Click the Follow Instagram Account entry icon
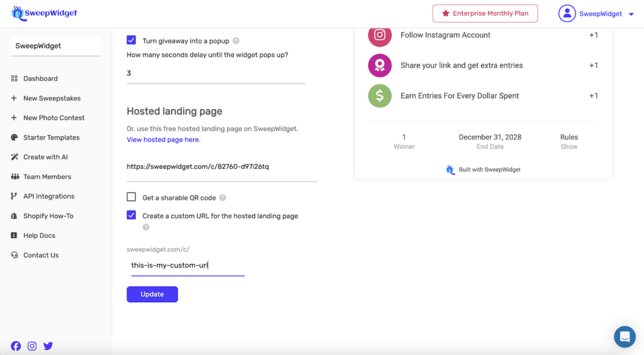 (x=380, y=35)
